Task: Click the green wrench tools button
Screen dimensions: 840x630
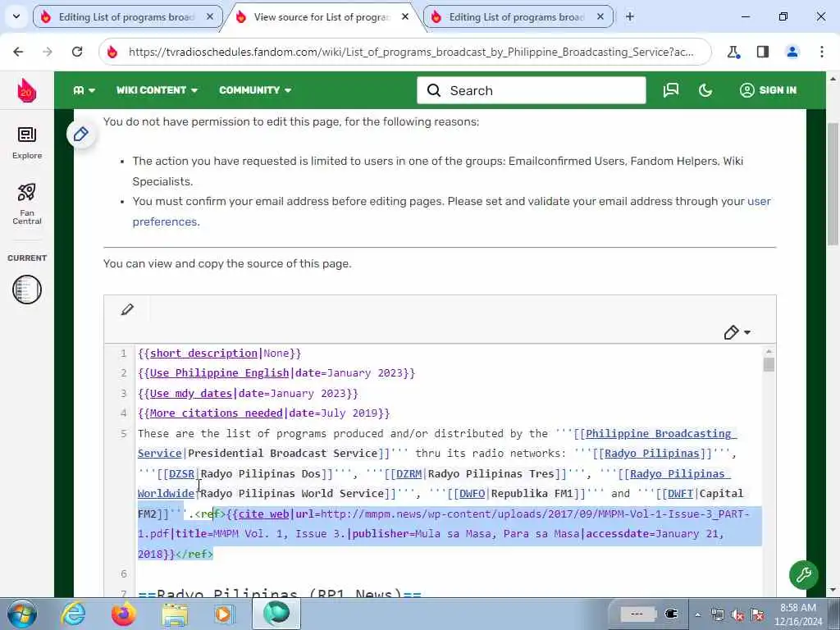Action: pos(803,575)
